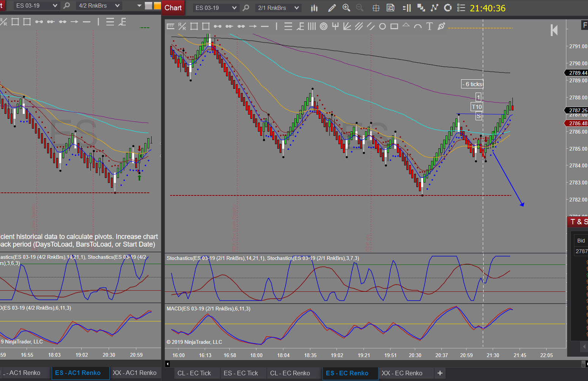
Task: Open the pencil drawing tools menu
Action: click(x=332, y=8)
